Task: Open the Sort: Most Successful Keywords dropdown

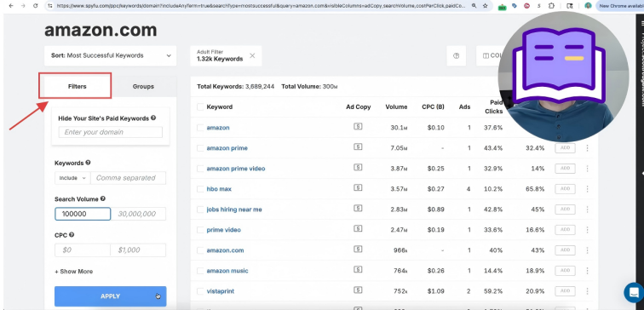Action: point(111,56)
